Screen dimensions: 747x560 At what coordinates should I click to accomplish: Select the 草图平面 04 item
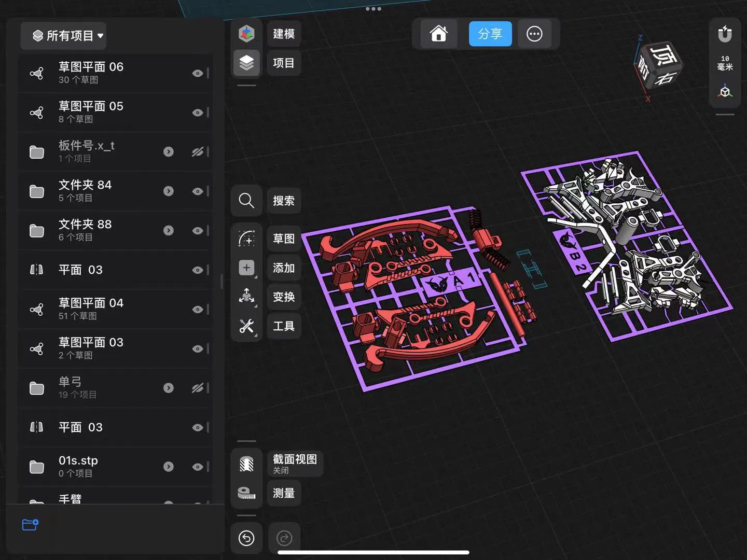pyautogui.click(x=115, y=309)
